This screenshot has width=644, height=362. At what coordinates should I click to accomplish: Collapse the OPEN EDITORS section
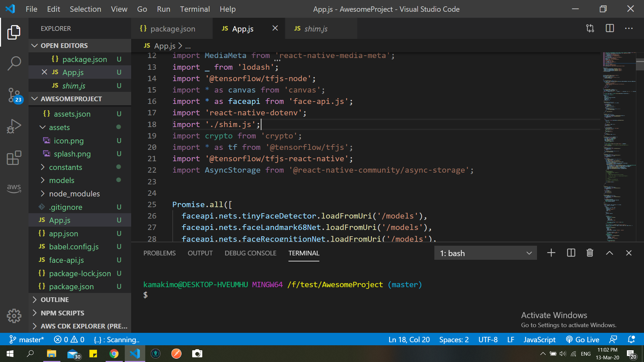pyautogui.click(x=35, y=46)
